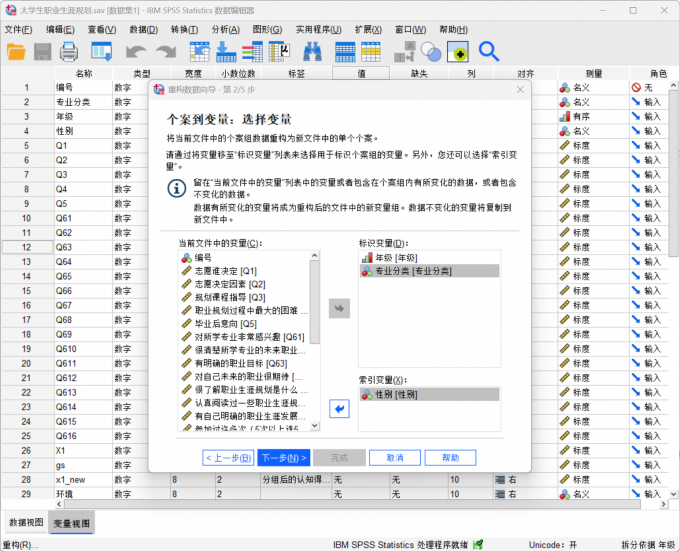Click the split file toolbar icon
The height and width of the screenshot is (552, 680).
click(405, 52)
